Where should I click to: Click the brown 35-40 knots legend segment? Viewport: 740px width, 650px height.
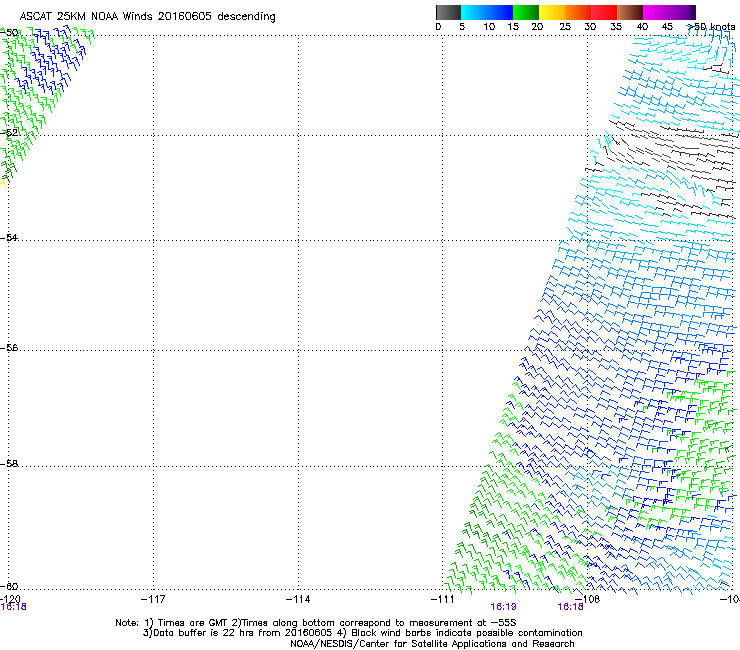630,12
